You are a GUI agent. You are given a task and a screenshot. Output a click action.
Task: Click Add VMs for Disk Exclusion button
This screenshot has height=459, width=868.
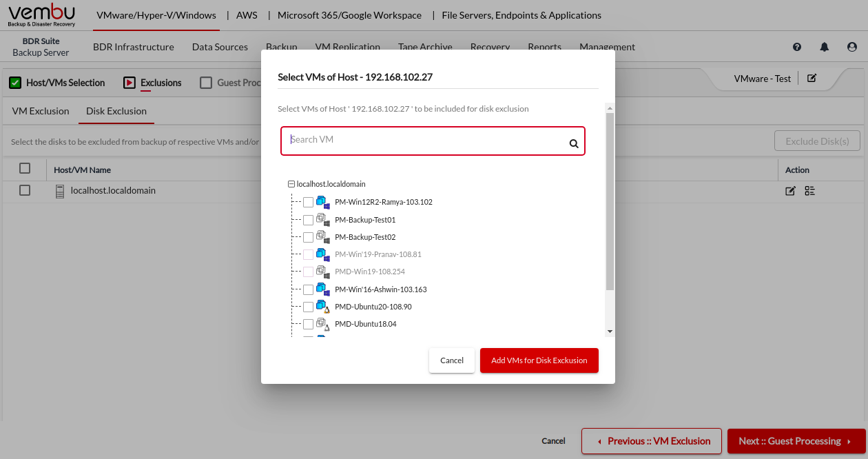539,360
